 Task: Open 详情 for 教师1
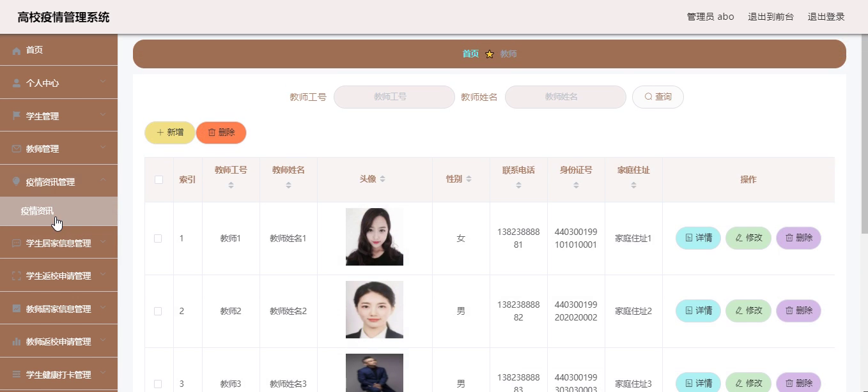[698, 238]
